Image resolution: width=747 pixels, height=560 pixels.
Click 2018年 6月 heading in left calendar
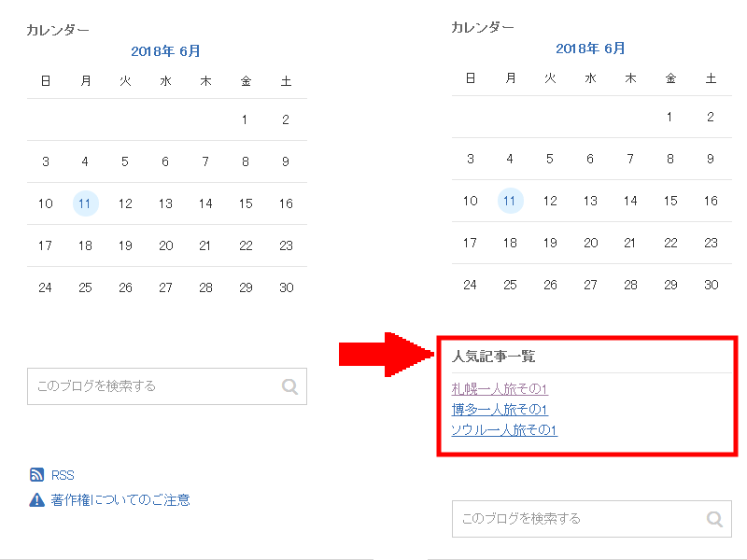(x=165, y=51)
